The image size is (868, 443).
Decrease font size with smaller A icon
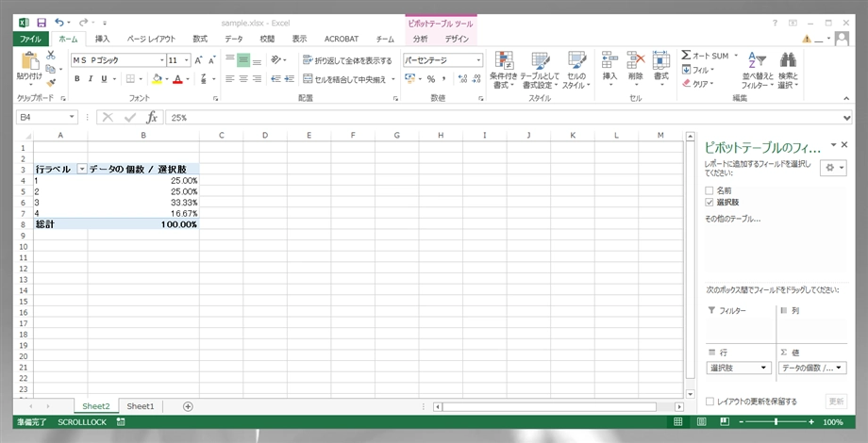(x=211, y=60)
